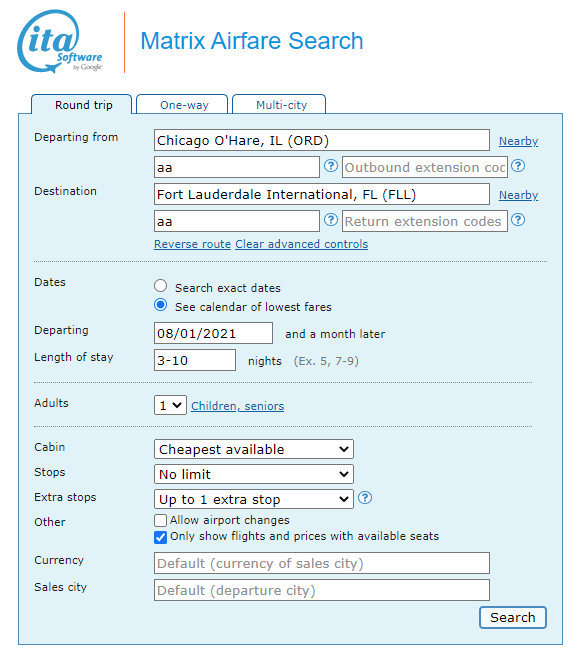Expand the Extra stops dropdown
Image resolution: width=573 pixels, height=657 pixels.
pos(254,499)
